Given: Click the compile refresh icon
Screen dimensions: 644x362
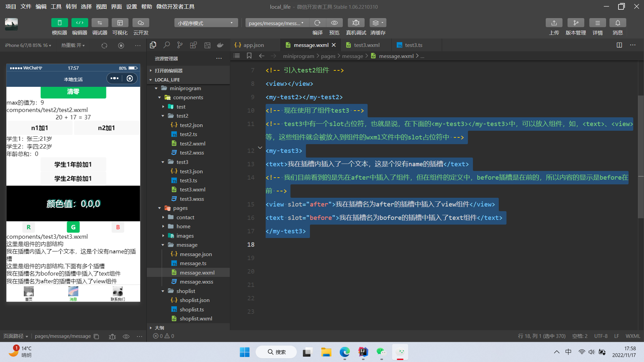Looking at the screenshot, I should coord(317,23).
